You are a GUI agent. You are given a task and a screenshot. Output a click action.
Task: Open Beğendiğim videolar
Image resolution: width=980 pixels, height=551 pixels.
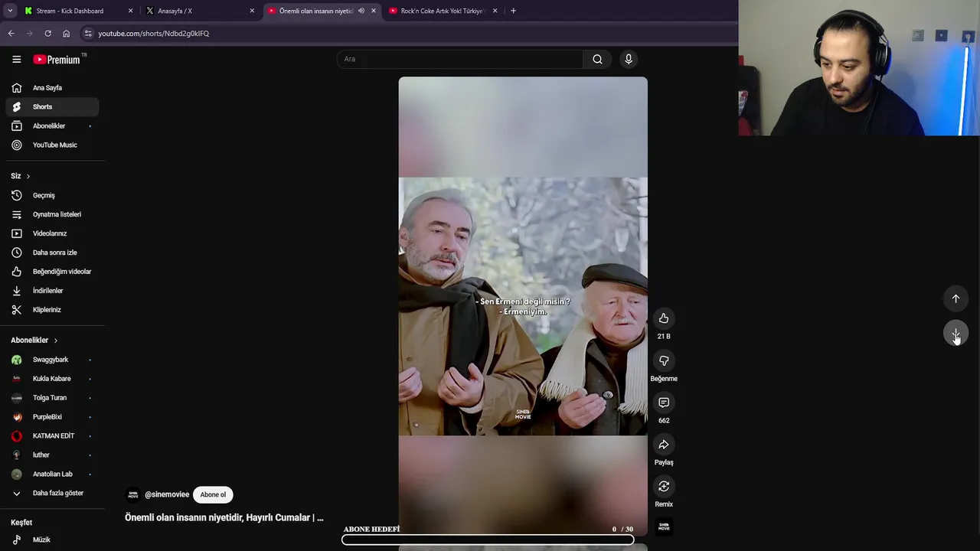click(x=52, y=272)
